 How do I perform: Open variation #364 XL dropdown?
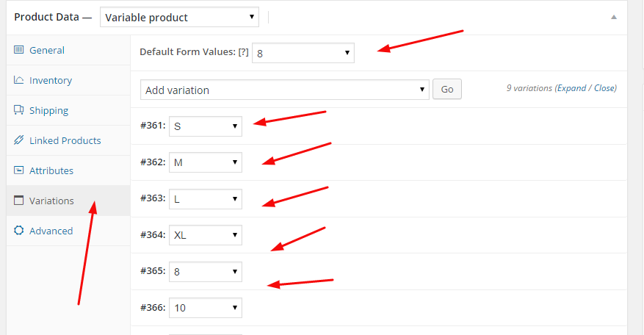coord(205,236)
